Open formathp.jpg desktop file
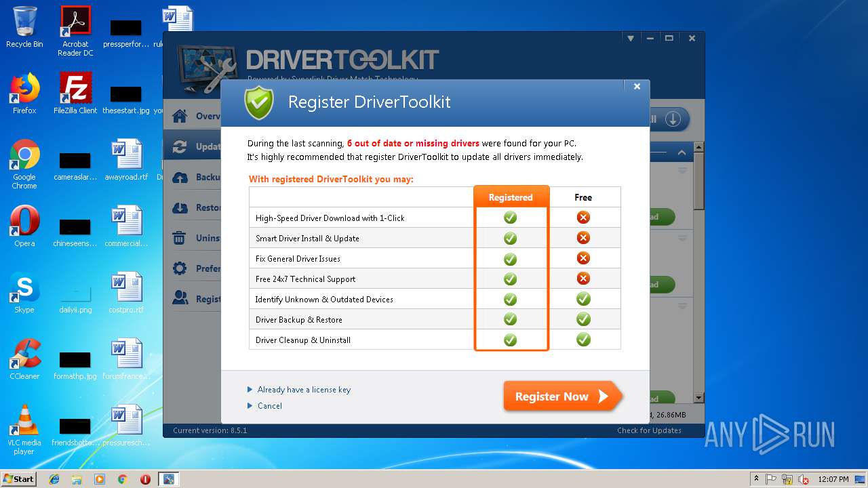Image resolution: width=868 pixels, height=488 pixels. (x=75, y=365)
